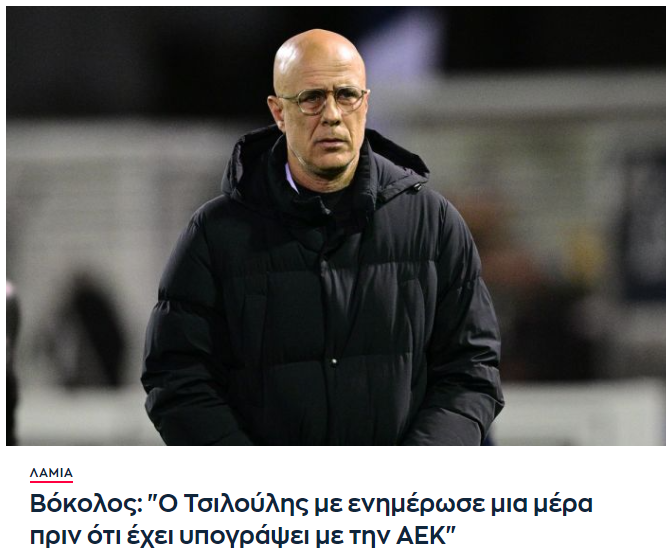672x560 pixels.
Task: Click the article photo of the coach
Action: pos(336,226)
